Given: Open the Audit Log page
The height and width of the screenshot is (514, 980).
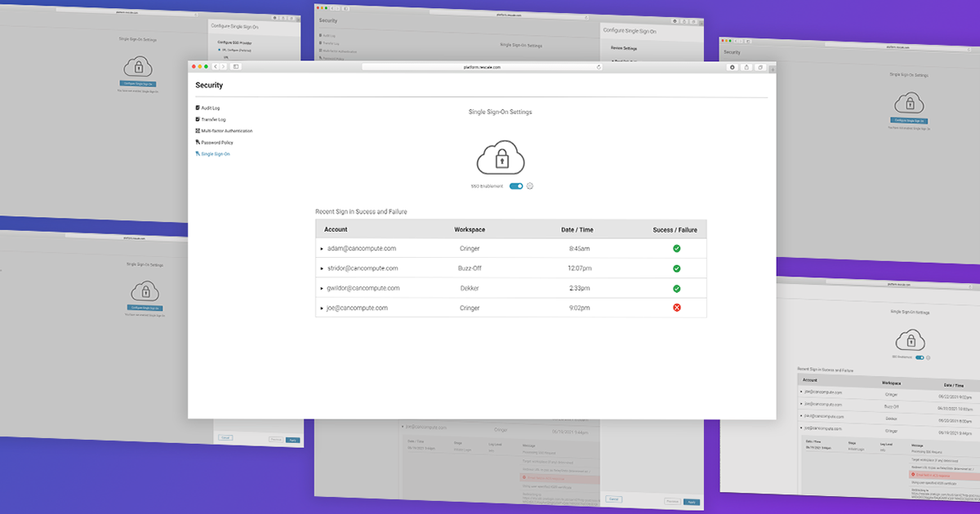Looking at the screenshot, I should tap(207, 108).
